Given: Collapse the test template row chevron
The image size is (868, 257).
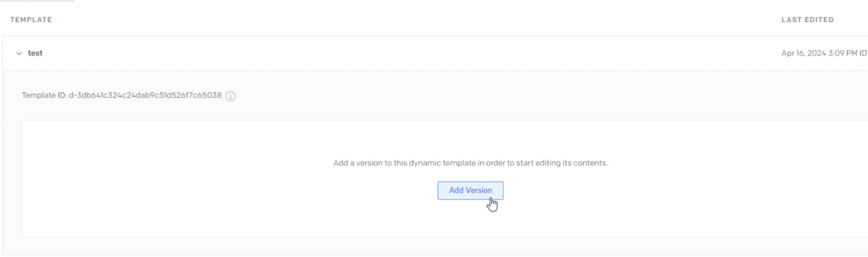Looking at the screenshot, I should click(x=19, y=54).
